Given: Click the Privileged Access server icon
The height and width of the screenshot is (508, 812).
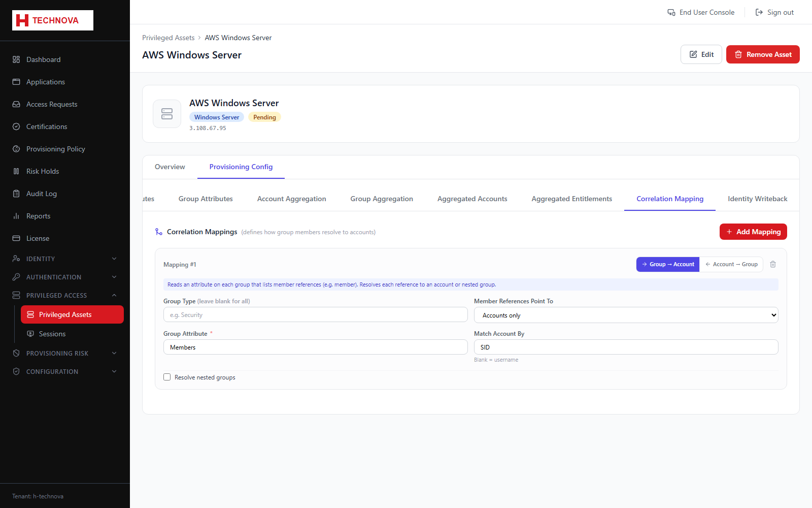Looking at the screenshot, I should pyautogui.click(x=16, y=295).
